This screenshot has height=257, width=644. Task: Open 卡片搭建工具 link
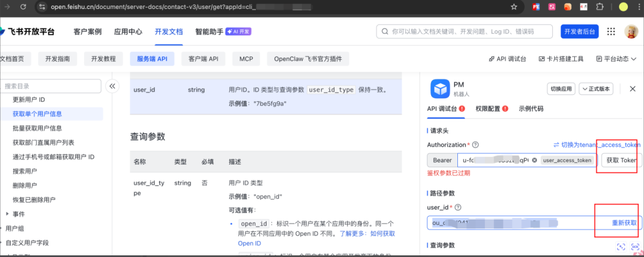point(561,58)
